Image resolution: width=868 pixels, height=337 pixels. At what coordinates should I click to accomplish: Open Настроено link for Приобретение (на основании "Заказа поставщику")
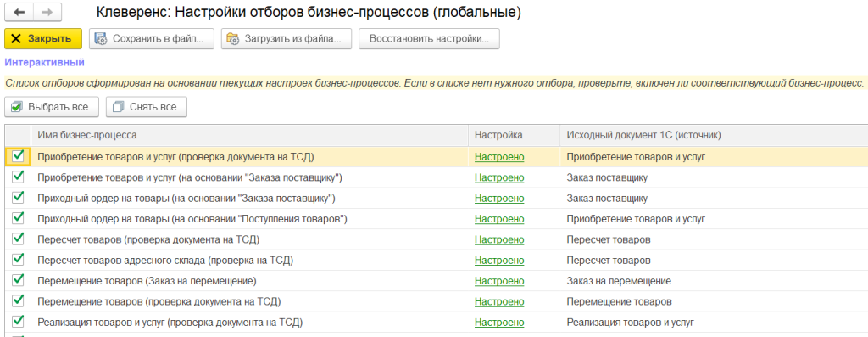pos(499,178)
